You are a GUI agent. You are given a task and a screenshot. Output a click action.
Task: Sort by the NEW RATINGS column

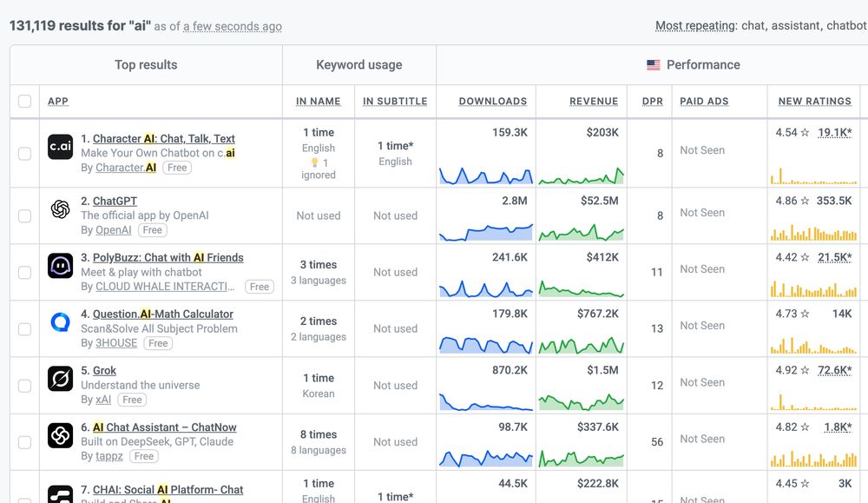click(x=815, y=102)
